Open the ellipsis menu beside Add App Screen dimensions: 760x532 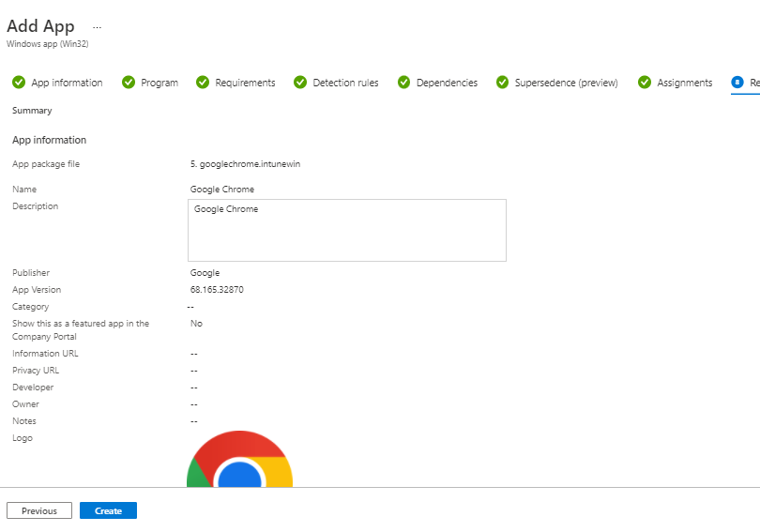click(97, 27)
